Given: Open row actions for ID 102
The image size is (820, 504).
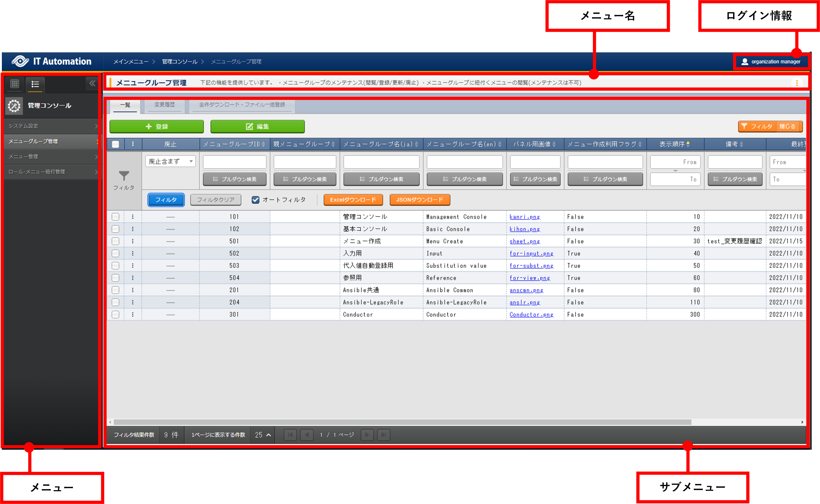Looking at the screenshot, I should [133, 229].
